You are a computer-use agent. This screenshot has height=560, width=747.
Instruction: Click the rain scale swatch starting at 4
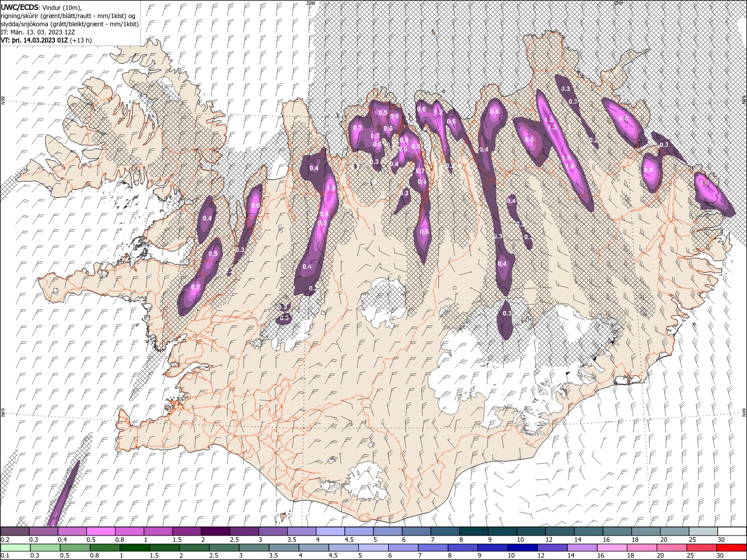(313, 548)
